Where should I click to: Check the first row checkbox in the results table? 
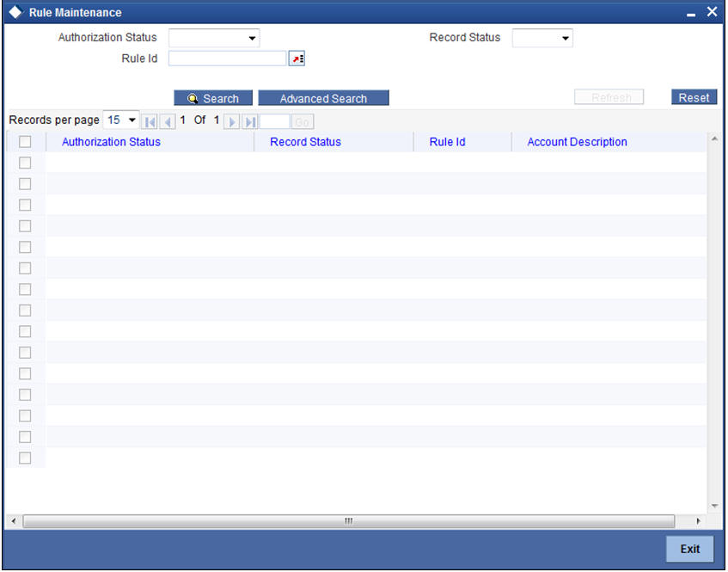point(25,163)
